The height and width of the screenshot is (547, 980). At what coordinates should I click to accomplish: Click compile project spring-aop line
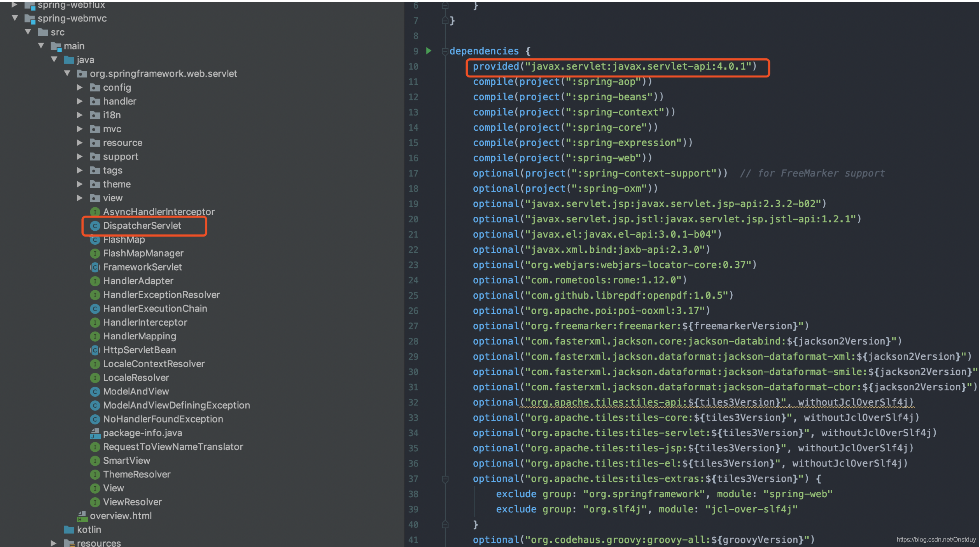pyautogui.click(x=562, y=82)
